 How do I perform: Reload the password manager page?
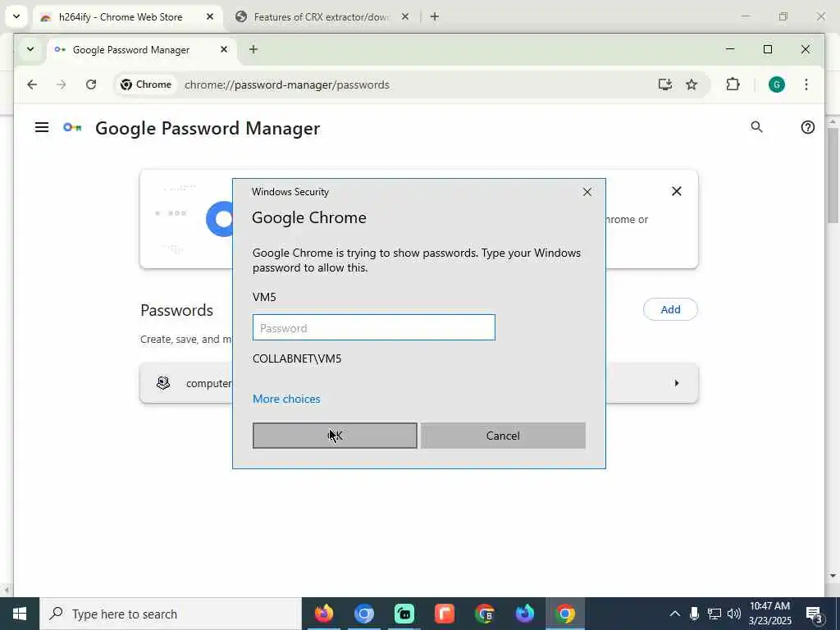[91, 84]
